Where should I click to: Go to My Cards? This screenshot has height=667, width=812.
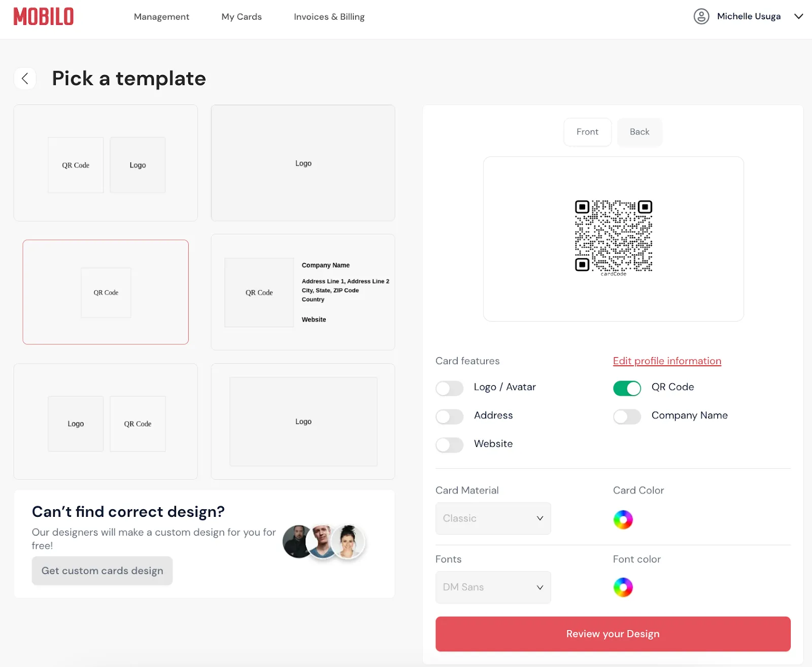tap(242, 17)
